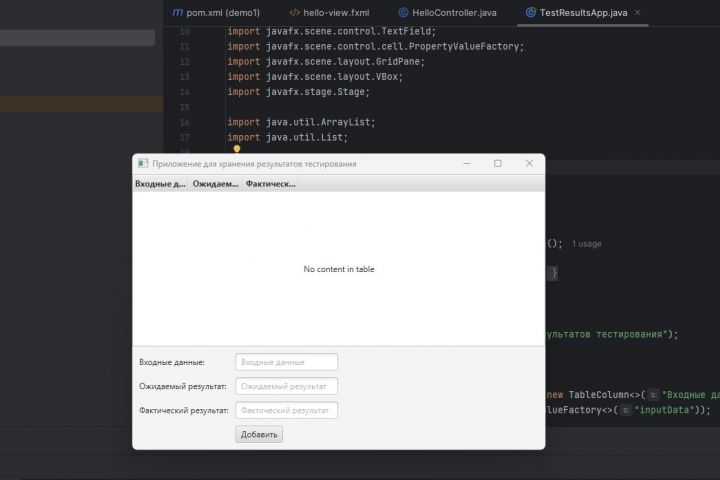Select the TestResultsApp.java tab

click(583, 13)
